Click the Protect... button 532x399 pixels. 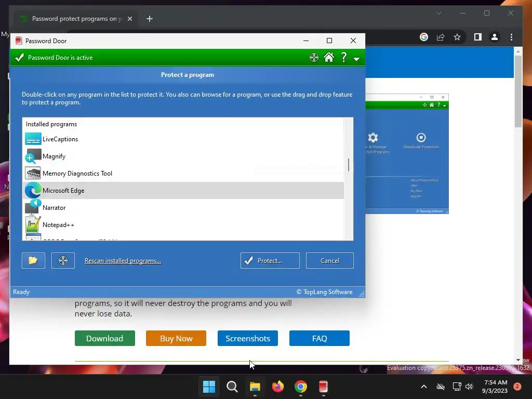coord(270,260)
